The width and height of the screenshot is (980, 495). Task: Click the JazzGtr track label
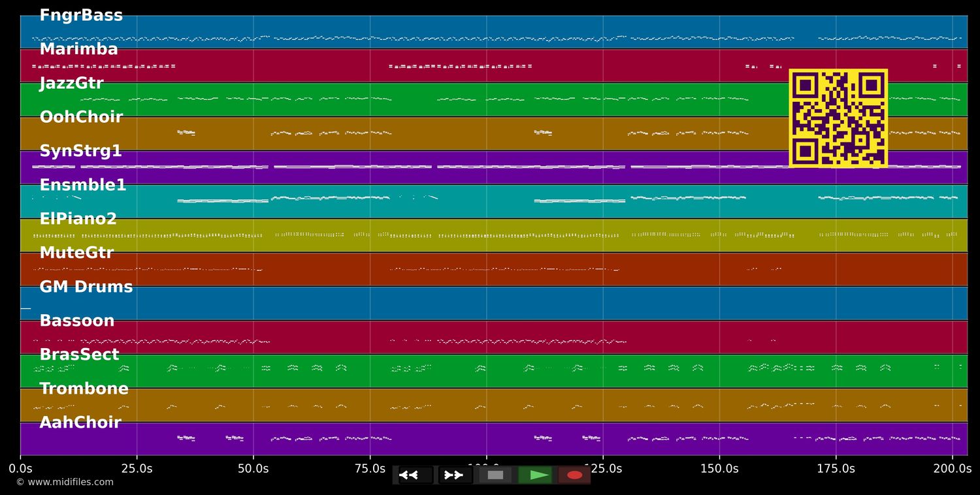[x=71, y=84]
